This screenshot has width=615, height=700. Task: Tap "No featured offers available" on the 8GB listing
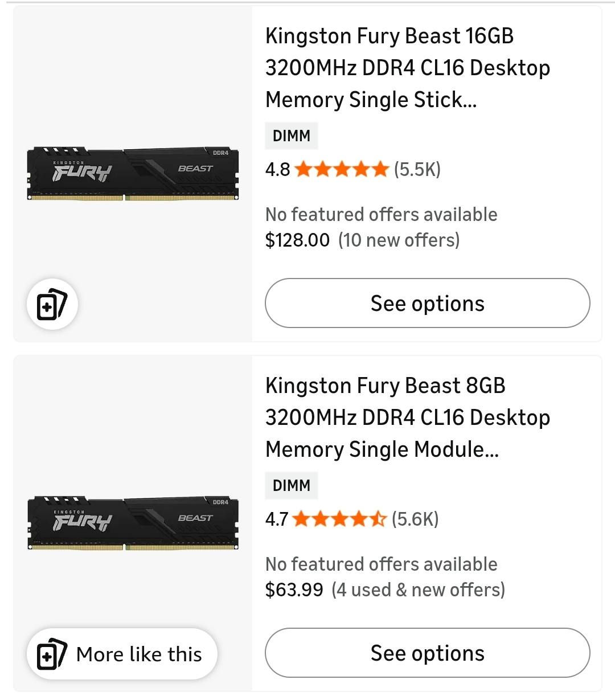click(x=381, y=564)
